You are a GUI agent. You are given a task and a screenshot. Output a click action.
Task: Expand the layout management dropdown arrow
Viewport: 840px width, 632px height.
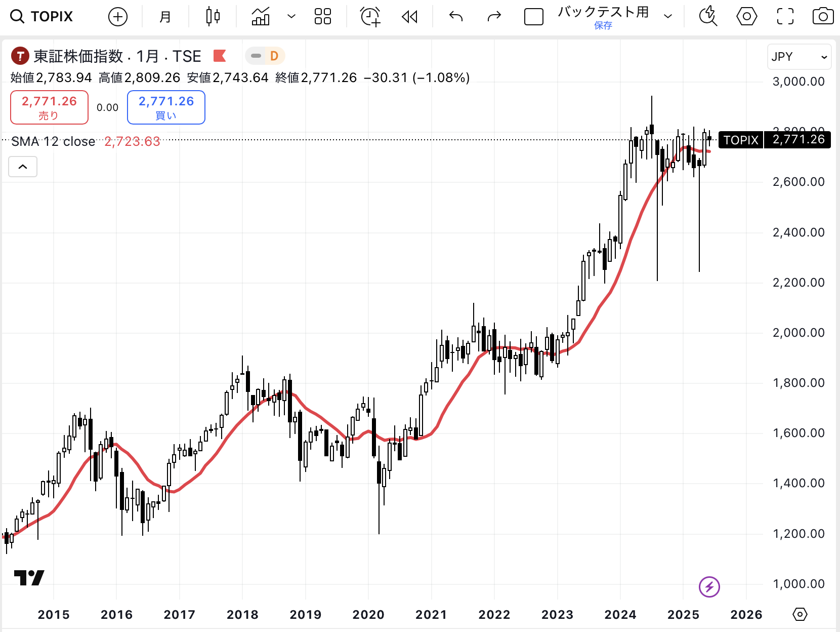click(668, 17)
